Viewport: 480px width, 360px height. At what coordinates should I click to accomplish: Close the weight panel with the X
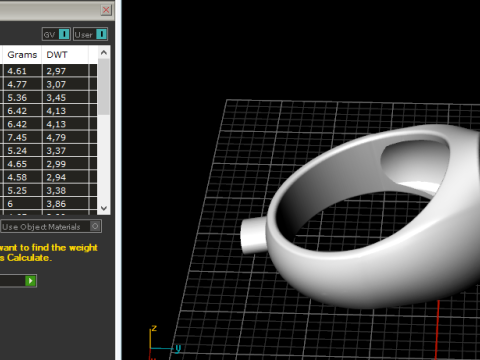[106, 10]
